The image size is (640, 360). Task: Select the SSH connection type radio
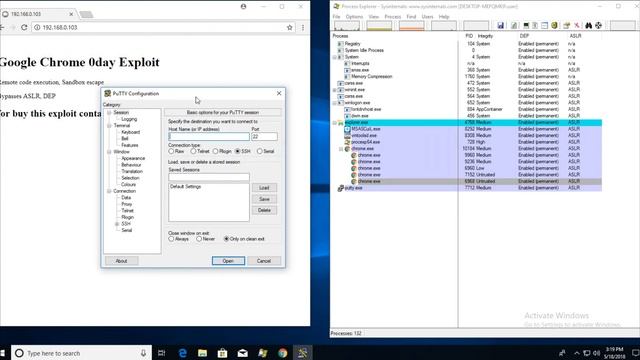tap(238, 151)
